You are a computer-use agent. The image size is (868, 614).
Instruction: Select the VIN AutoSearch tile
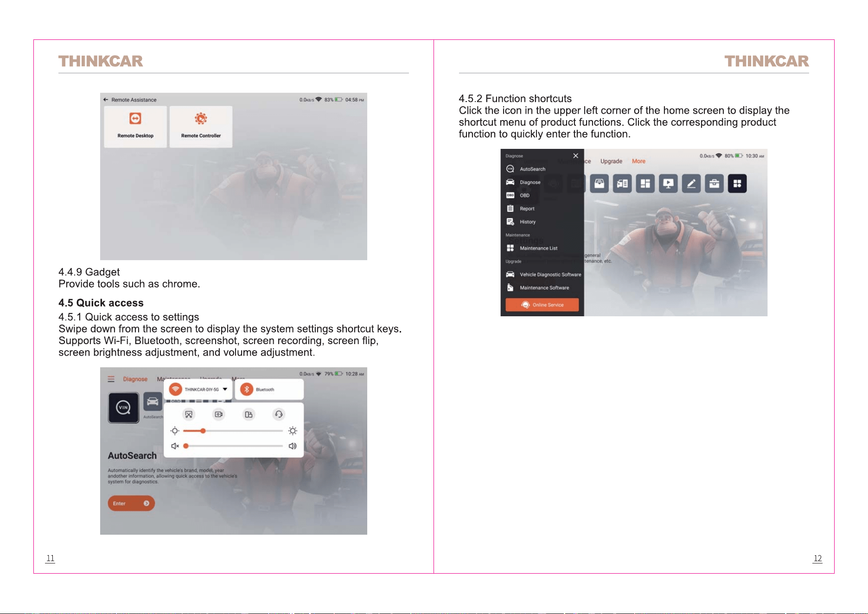coord(123,408)
